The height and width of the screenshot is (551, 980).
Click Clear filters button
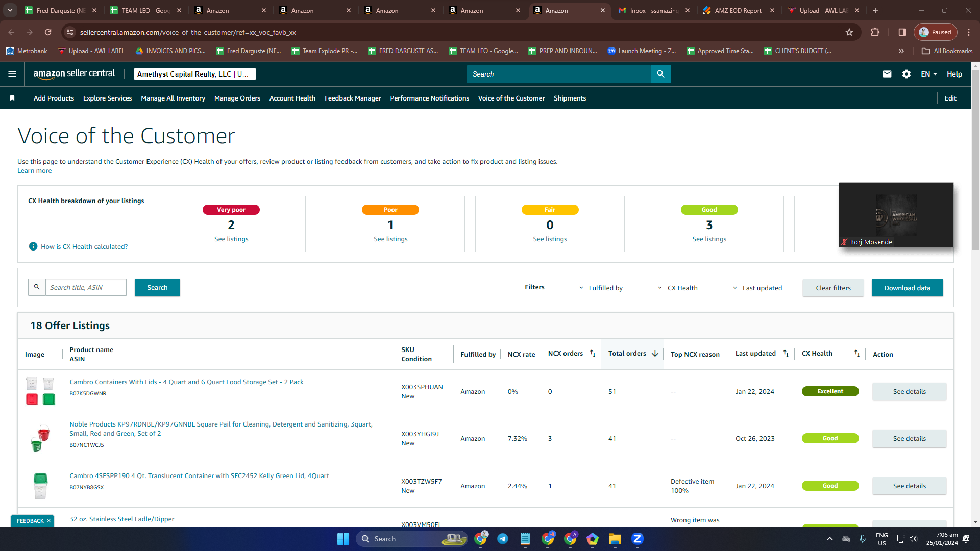pos(833,288)
